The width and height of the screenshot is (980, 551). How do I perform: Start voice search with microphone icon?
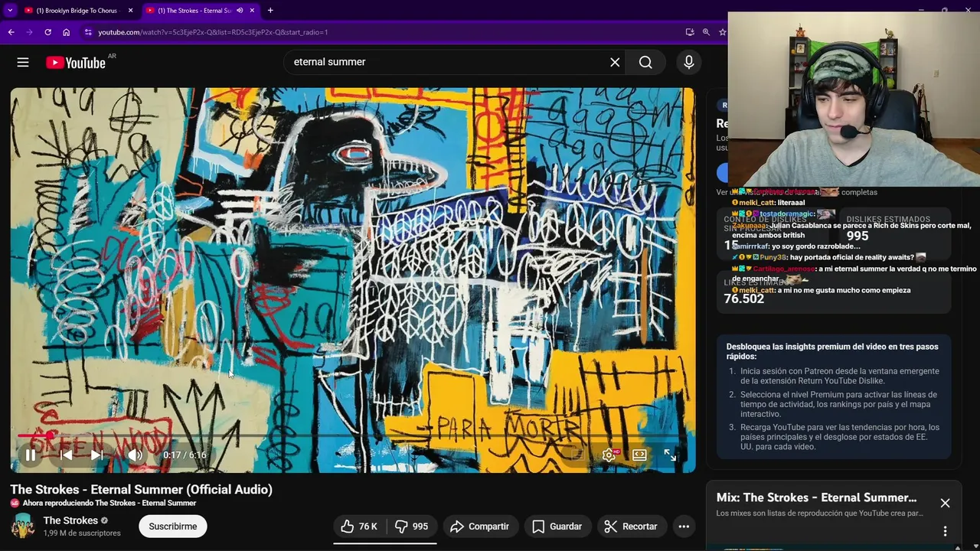689,62
